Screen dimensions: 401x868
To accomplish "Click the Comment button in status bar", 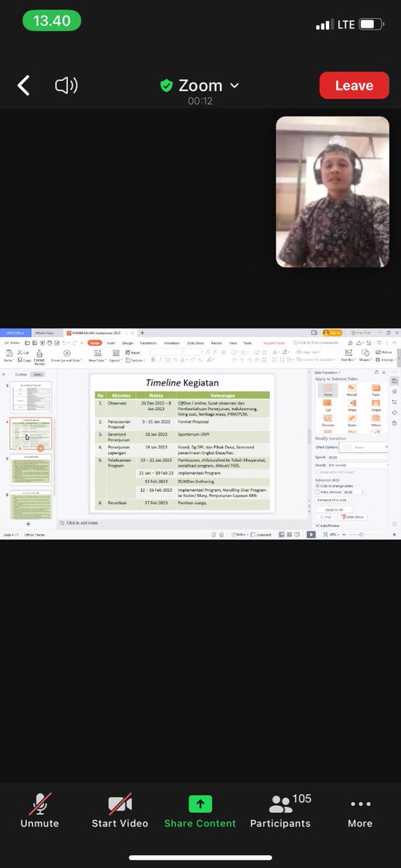I will [262, 535].
